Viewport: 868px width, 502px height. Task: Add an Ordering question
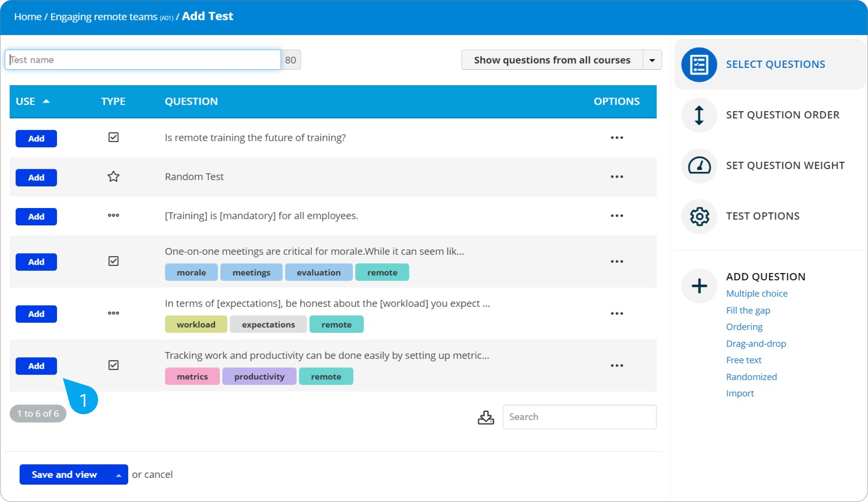pyautogui.click(x=744, y=327)
